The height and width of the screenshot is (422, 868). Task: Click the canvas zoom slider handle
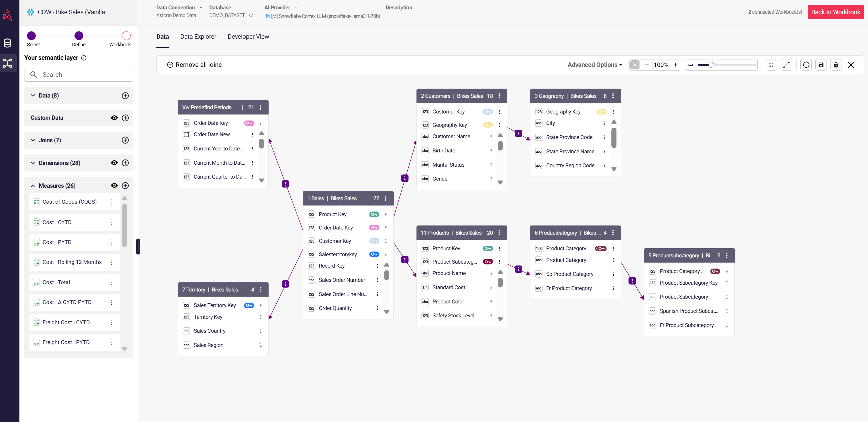(711, 65)
